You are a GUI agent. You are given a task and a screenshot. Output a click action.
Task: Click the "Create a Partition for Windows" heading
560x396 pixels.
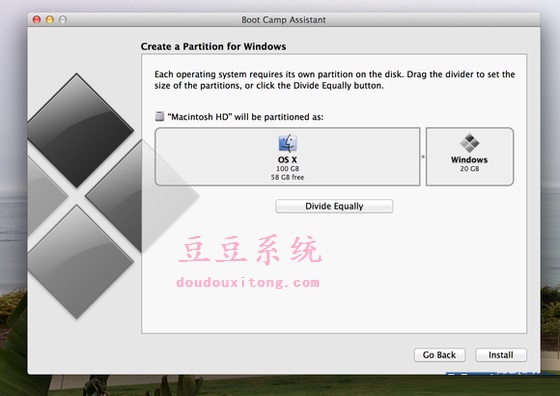(x=213, y=46)
